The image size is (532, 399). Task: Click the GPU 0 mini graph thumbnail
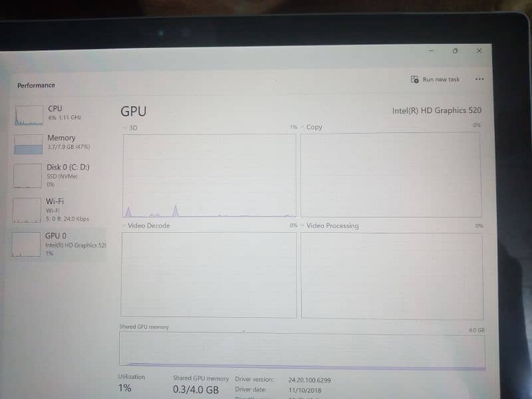coord(26,244)
